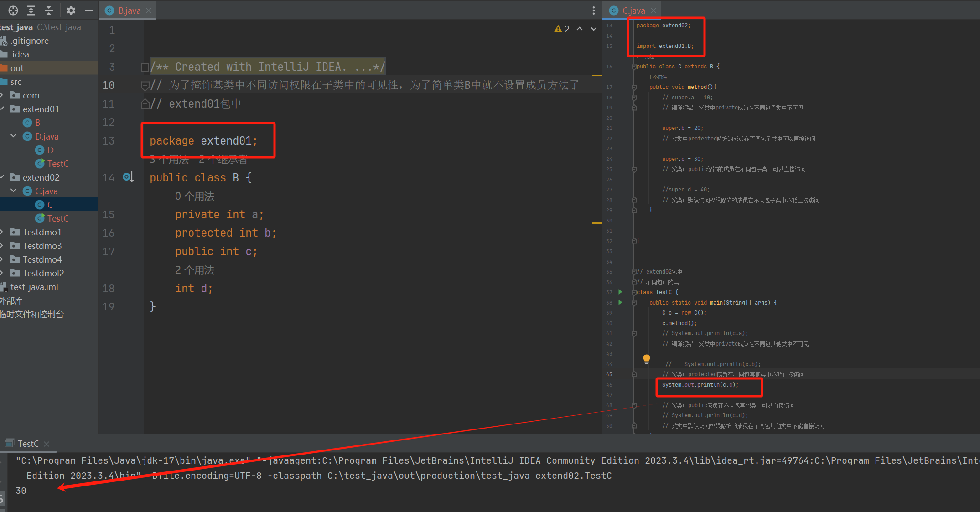980x512 pixels.
Task: Close the B.java editor tab
Action: [x=149, y=10]
